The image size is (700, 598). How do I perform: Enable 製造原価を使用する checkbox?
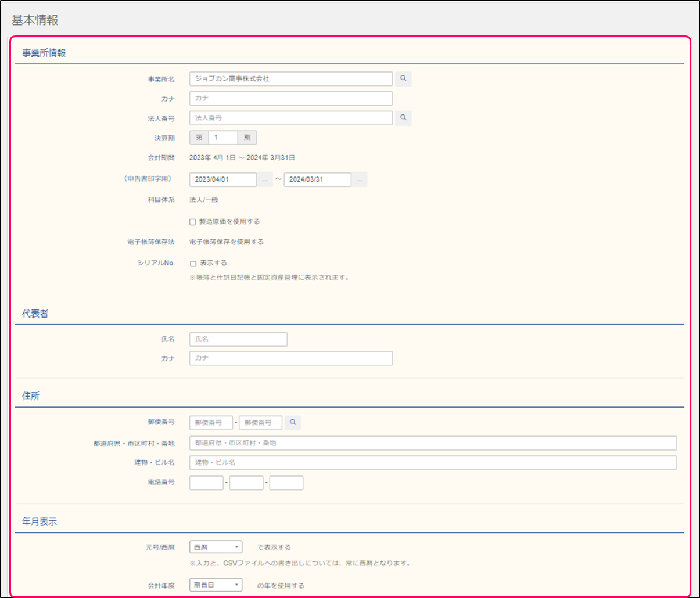point(193,222)
